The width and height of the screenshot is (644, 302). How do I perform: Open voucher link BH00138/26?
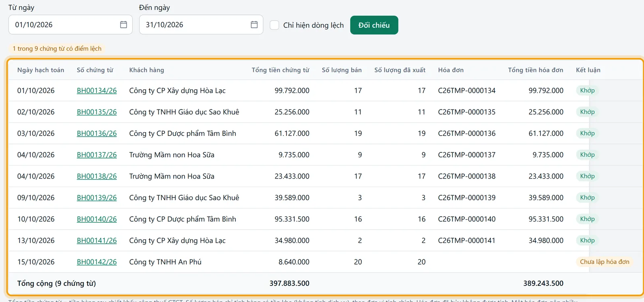coord(97,176)
